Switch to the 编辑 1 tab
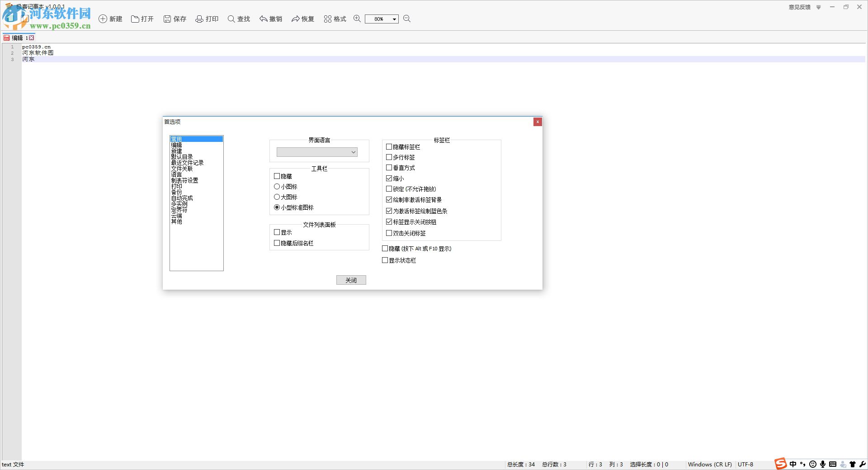Screen dimensions: 868x470 [18, 38]
